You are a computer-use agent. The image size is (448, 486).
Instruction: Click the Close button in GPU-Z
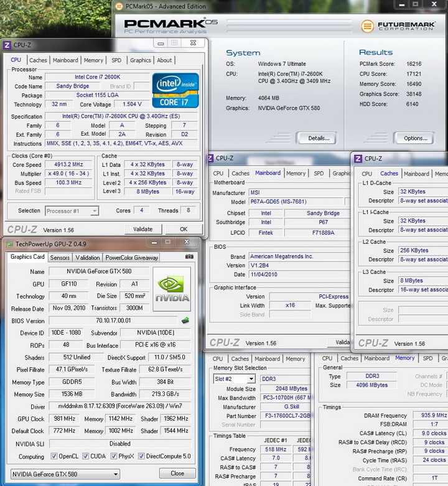coord(177,474)
